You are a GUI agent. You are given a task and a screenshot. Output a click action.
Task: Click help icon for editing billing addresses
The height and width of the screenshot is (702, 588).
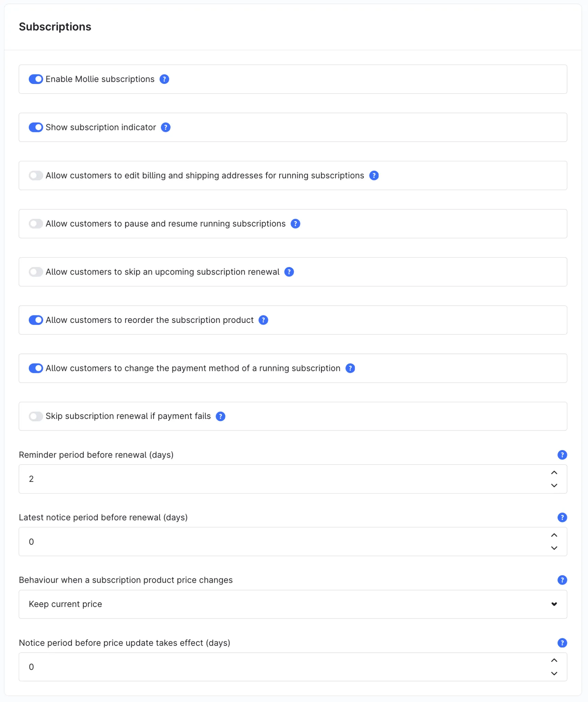(x=374, y=175)
